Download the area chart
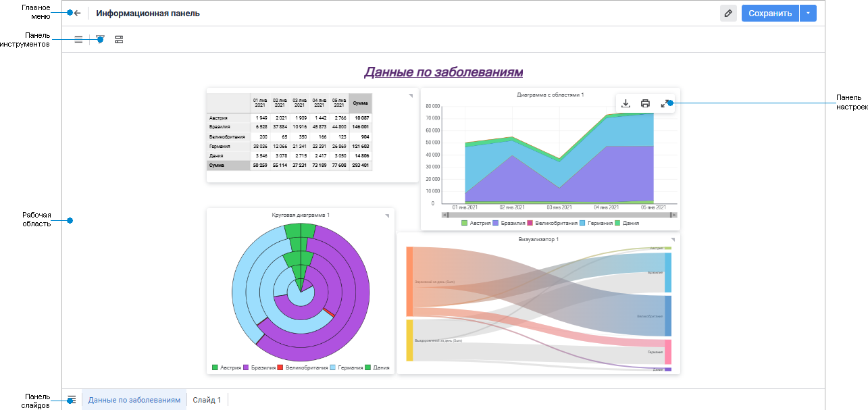Screen dimensions: 868x410 (x=626, y=103)
